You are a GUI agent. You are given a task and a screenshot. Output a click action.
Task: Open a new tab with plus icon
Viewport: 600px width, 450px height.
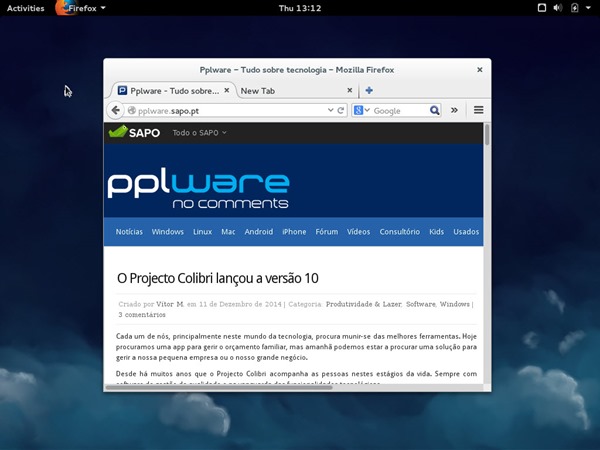pos(369,91)
